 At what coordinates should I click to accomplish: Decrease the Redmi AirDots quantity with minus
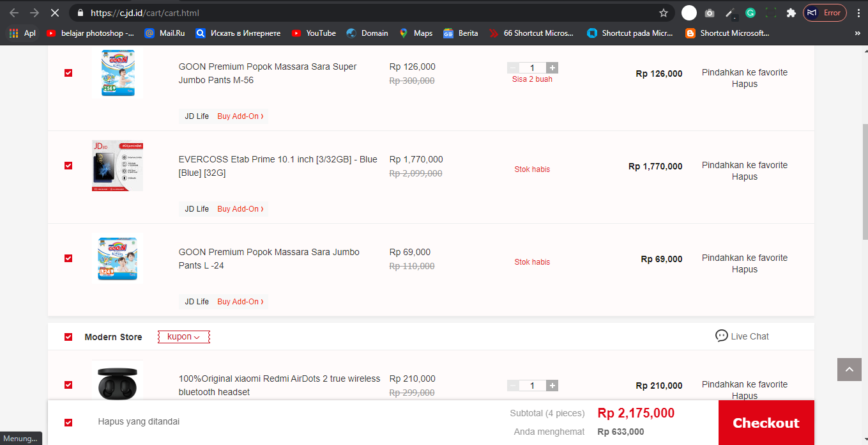tap(513, 386)
